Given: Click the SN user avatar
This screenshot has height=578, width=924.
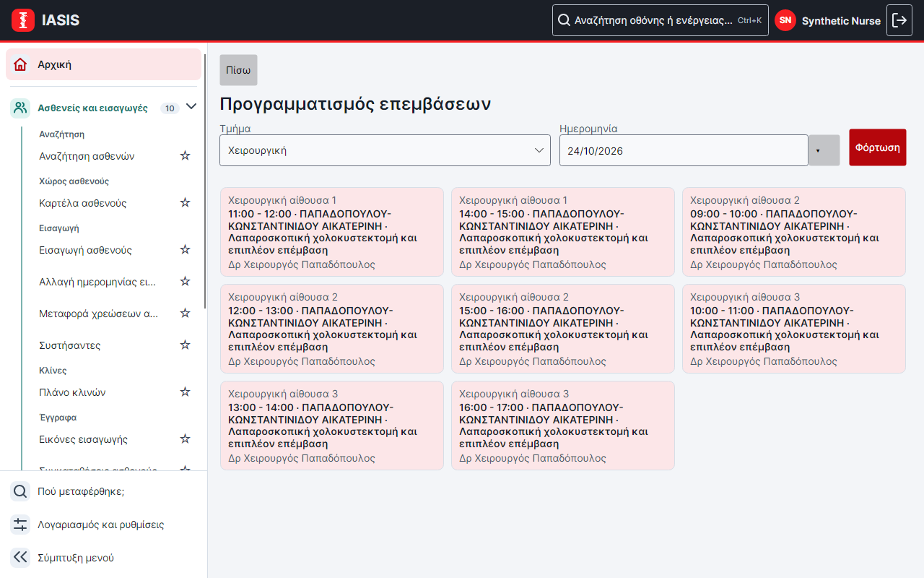Looking at the screenshot, I should tap(785, 20).
